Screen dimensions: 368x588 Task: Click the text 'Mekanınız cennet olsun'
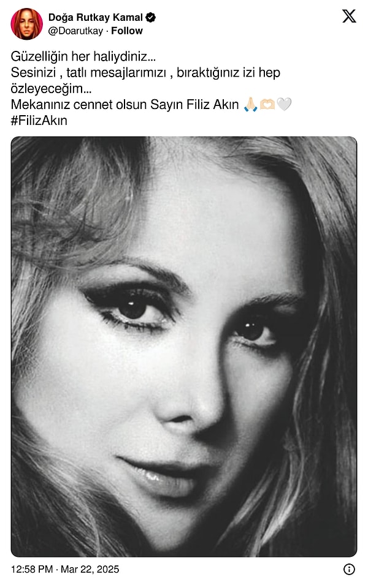point(79,104)
